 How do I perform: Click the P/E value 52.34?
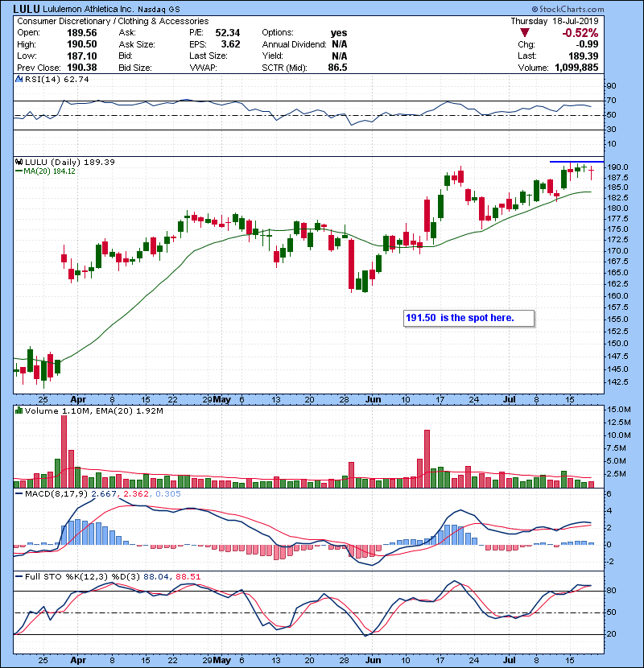228,33
